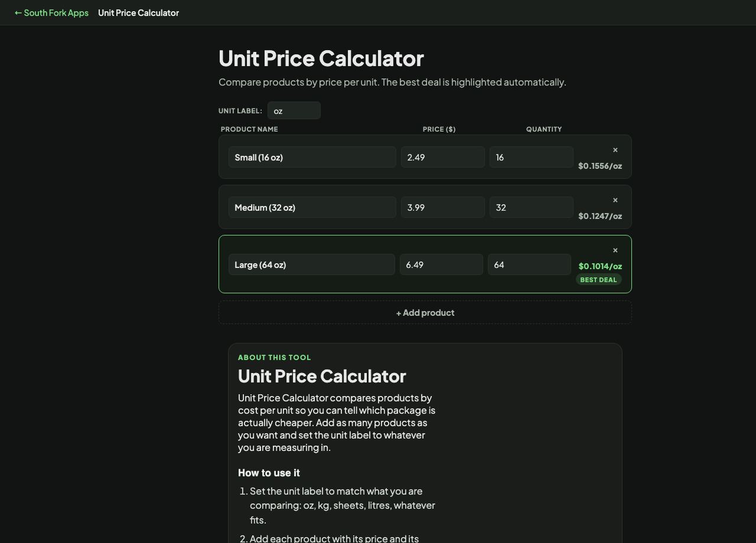Edit the Small (16 oz) product name
This screenshot has width=756, height=543.
pos(312,157)
